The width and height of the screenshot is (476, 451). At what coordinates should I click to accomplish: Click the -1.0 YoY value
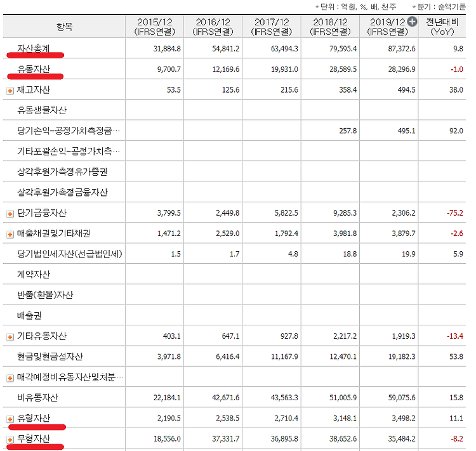coord(457,70)
